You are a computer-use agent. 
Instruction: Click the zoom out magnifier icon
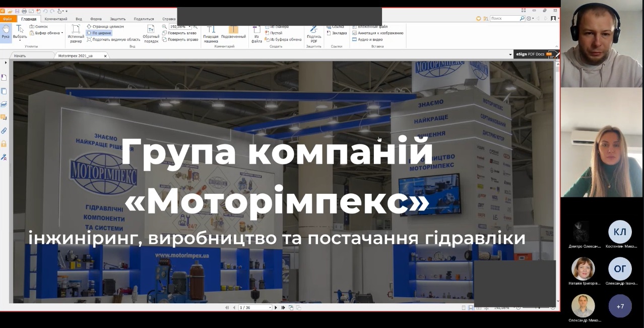pos(164,26)
